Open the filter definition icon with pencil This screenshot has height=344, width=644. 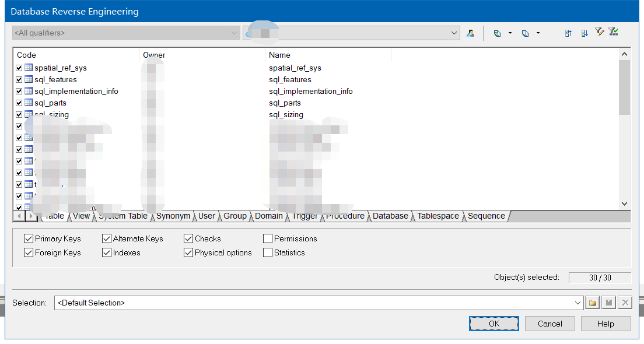[x=600, y=33]
